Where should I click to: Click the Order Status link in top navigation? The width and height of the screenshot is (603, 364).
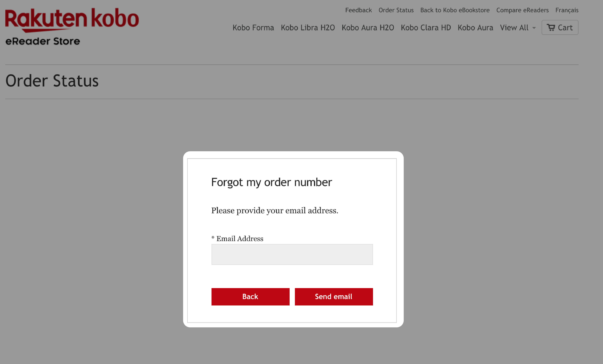pos(395,10)
